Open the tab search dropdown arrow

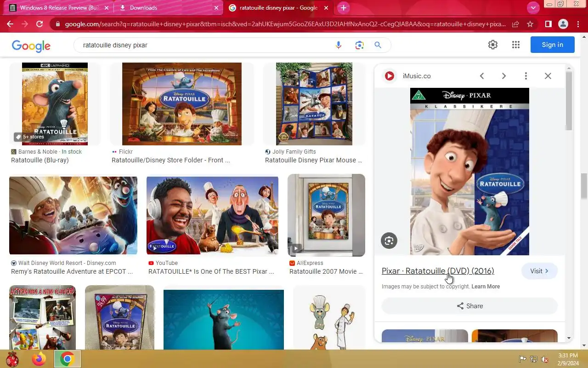click(x=533, y=8)
